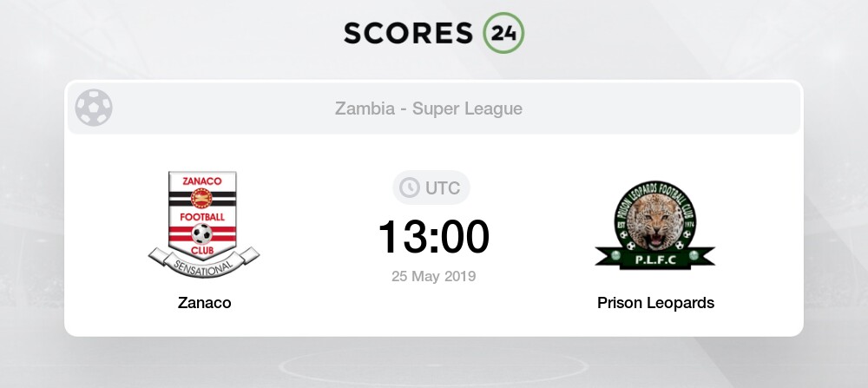Click the green 24 circle badge
This screenshot has width=868, height=388.
click(x=503, y=32)
